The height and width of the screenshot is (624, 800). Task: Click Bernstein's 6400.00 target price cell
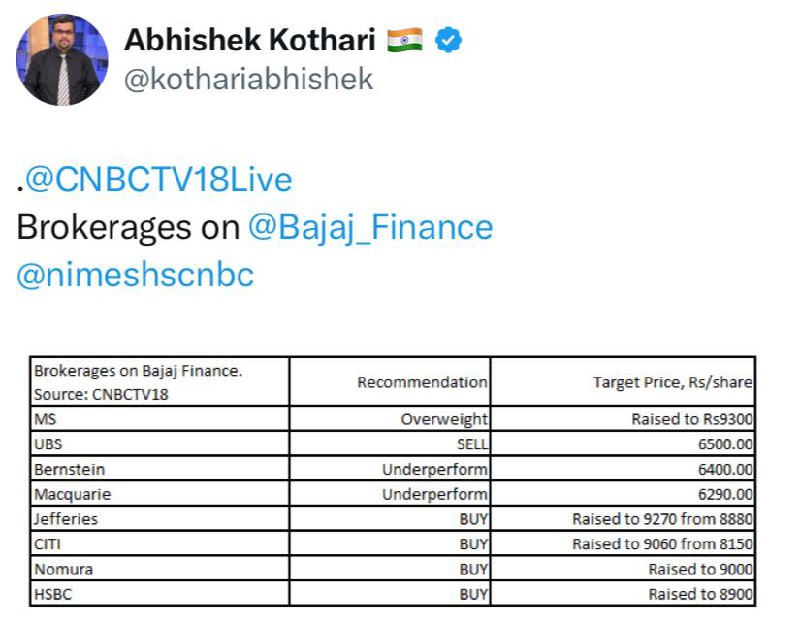622,469
